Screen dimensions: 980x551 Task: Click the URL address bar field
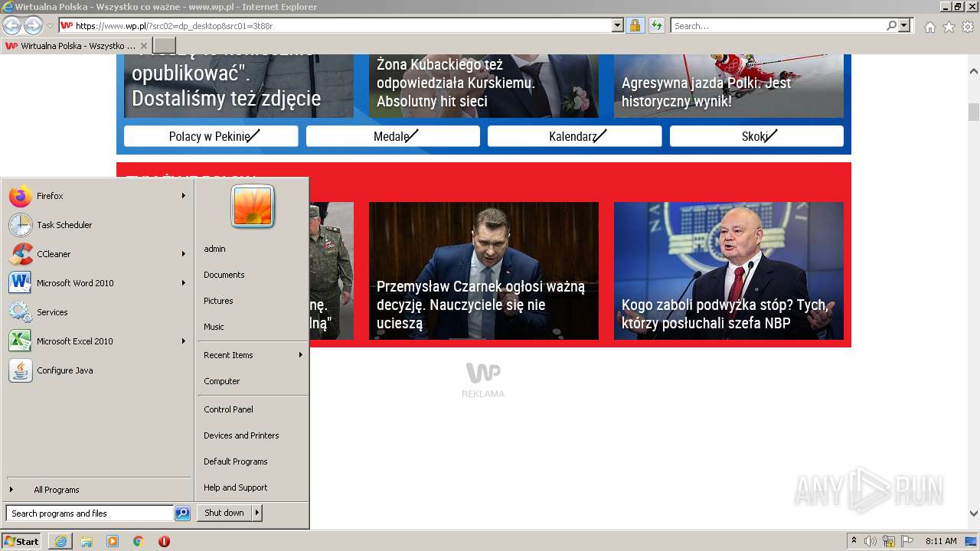coord(335,25)
